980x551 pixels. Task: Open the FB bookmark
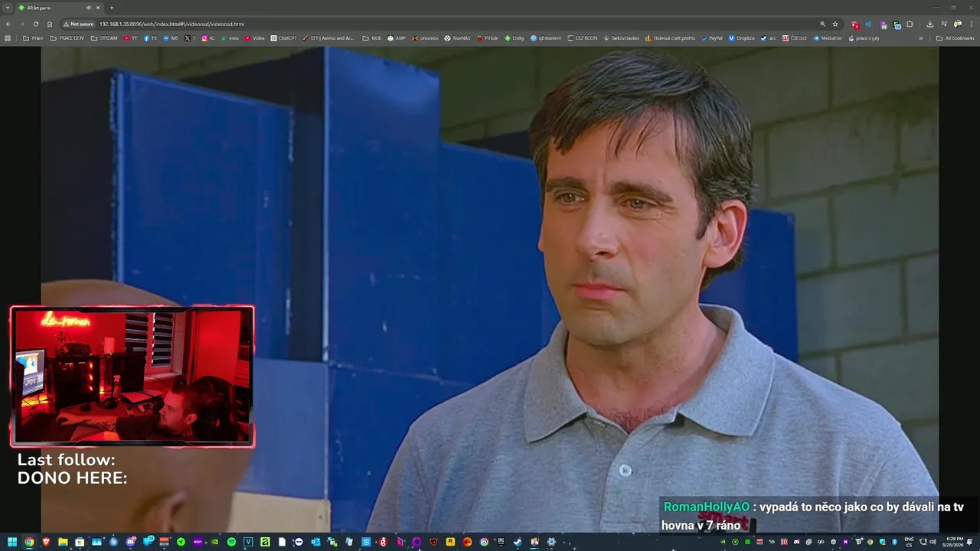coord(150,37)
